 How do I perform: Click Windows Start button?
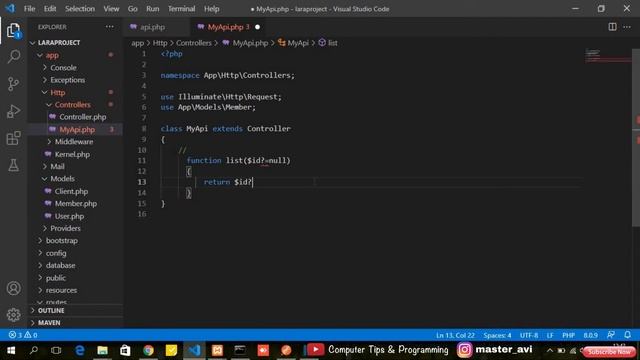click(x=11, y=350)
